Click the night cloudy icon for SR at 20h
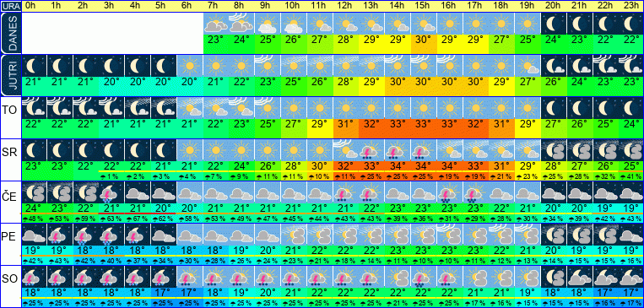The width and height of the screenshot is (644, 308). tap(554, 150)
